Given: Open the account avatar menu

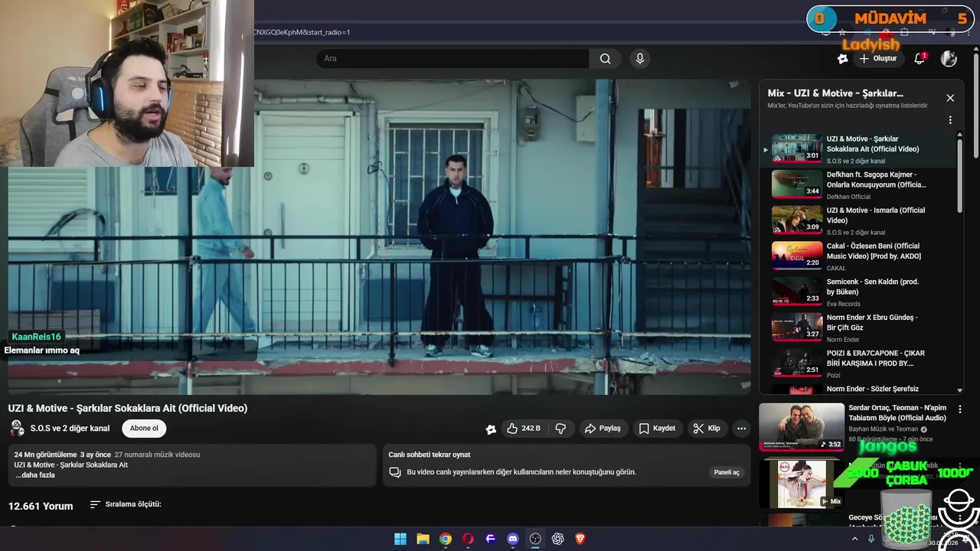Looking at the screenshot, I should point(949,58).
